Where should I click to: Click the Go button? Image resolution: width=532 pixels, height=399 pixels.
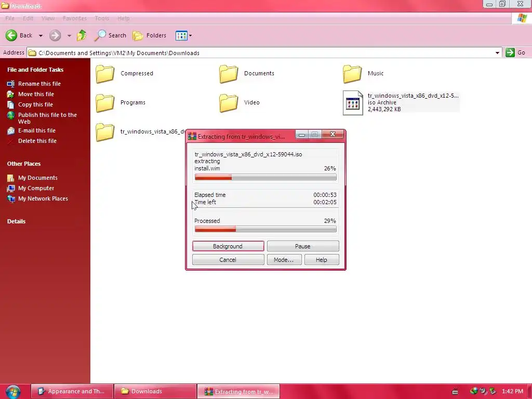coord(515,52)
